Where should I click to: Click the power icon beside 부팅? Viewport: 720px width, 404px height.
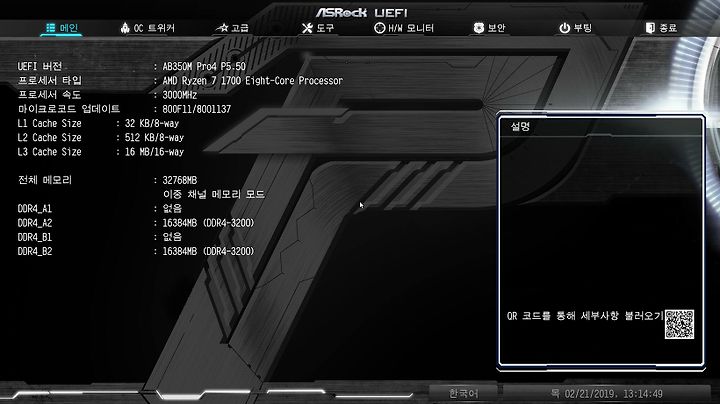coord(564,28)
